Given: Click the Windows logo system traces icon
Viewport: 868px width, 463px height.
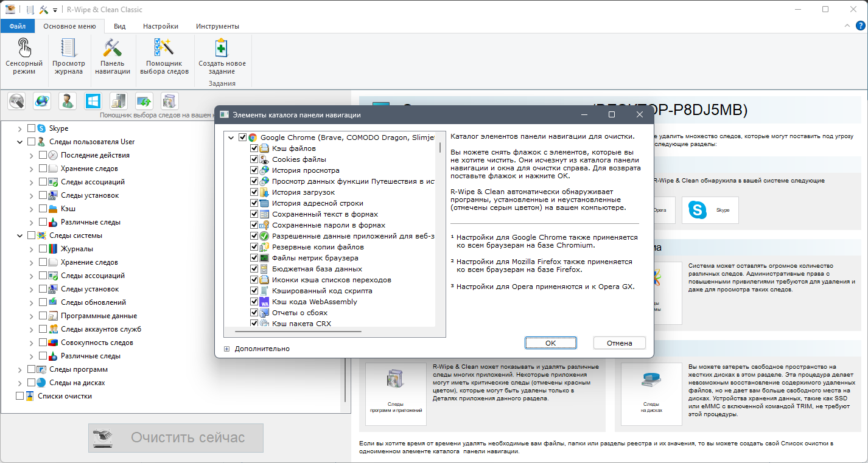Looking at the screenshot, I should [x=93, y=101].
